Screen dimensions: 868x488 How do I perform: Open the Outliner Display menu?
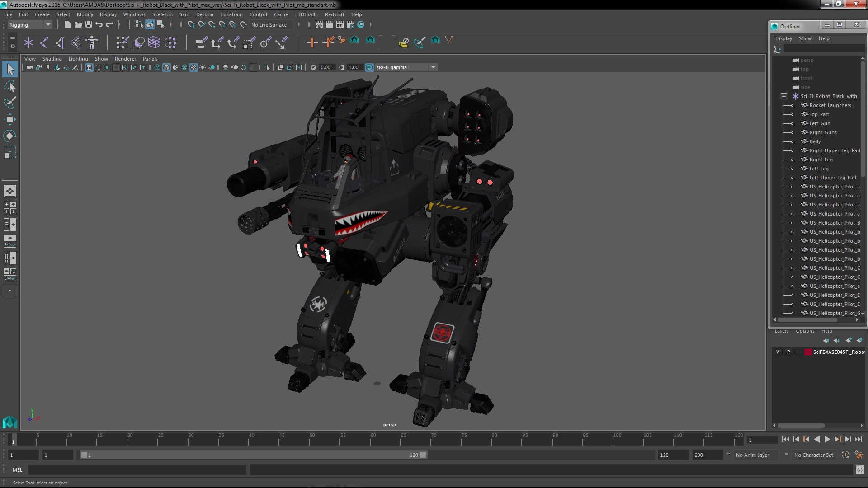pyautogui.click(x=783, y=38)
